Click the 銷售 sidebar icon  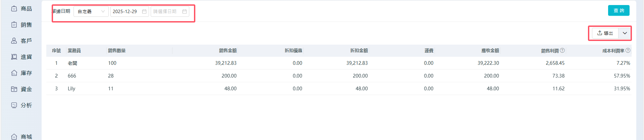tap(14, 25)
